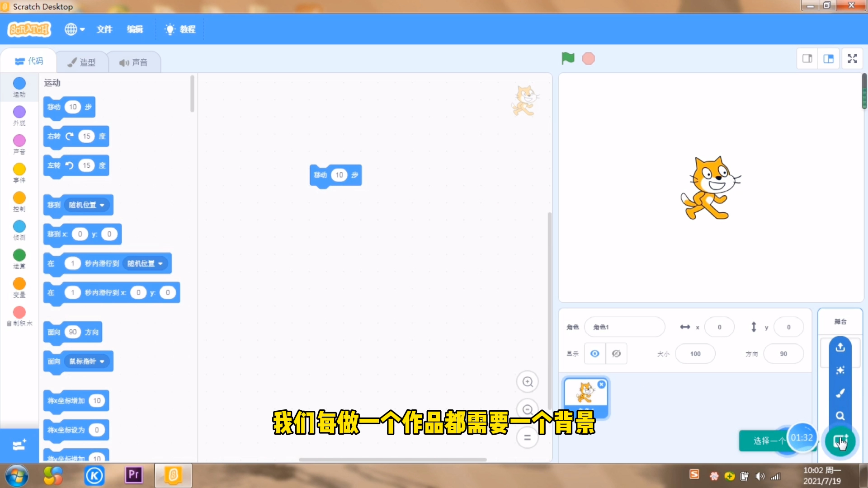Expand 随机位置 dropdown in glide block
This screenshot has width=868, height=488.
point(145,263)
